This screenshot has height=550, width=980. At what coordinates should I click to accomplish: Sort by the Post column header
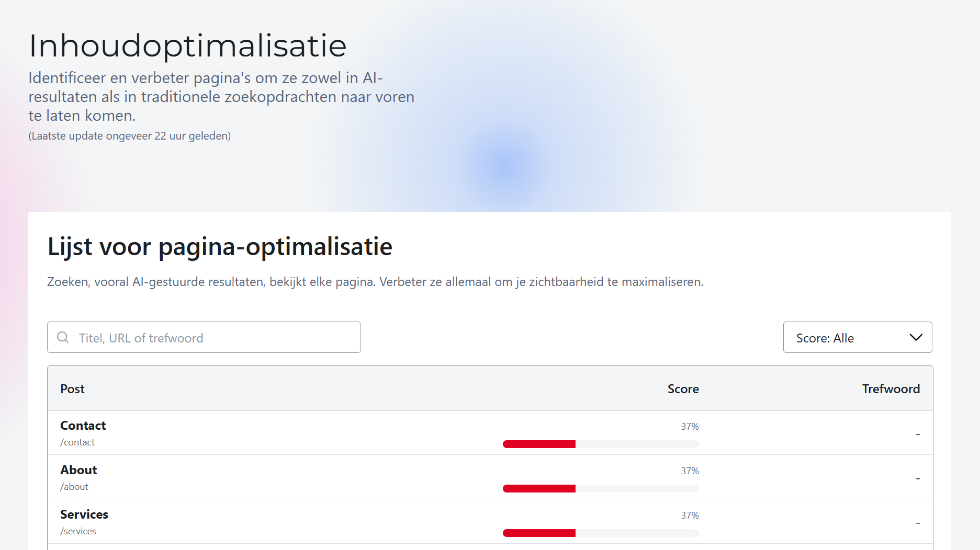pos(72,388)
